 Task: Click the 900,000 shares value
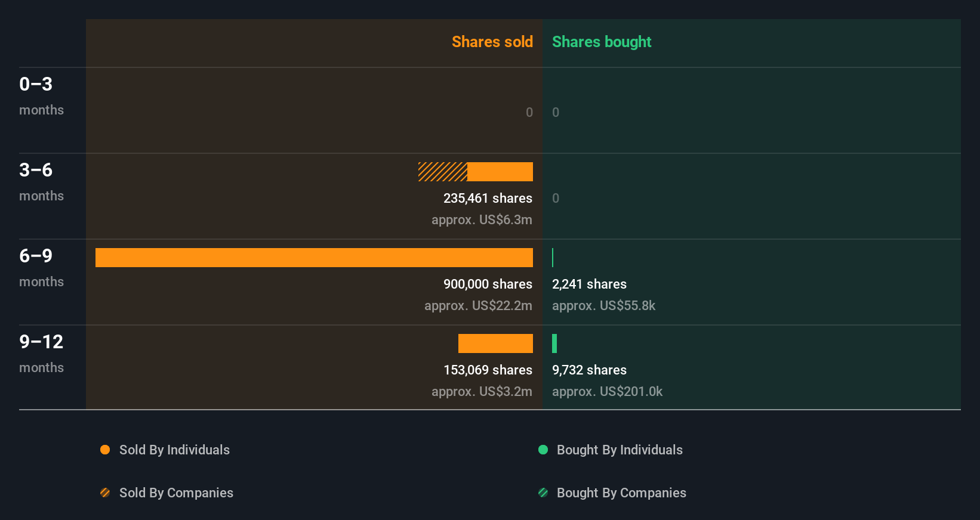coord(488,284)
